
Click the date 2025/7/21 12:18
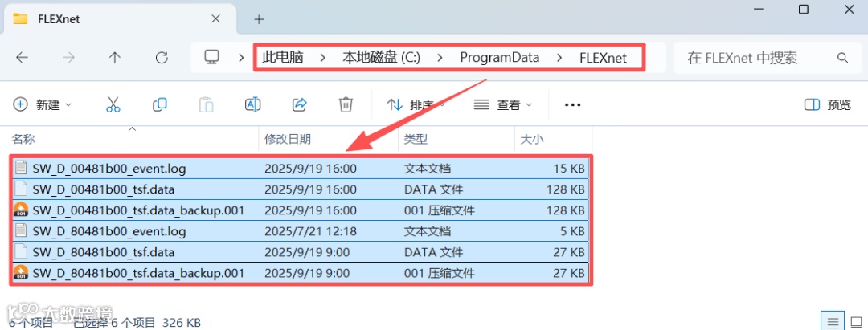[310, 231]
